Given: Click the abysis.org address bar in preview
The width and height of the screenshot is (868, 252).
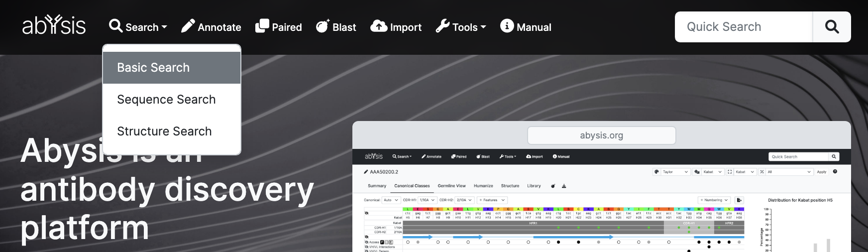Looking at the screenshot, I should tap(601, 135).
